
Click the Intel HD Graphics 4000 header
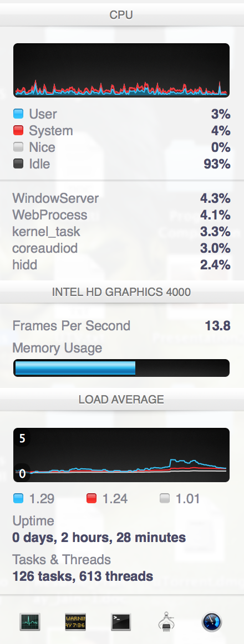pyautogui.click(x=121, y=292)
